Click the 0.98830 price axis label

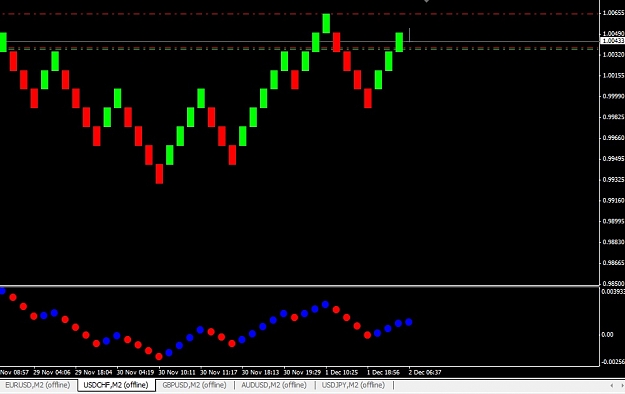(x=613, y=242)
